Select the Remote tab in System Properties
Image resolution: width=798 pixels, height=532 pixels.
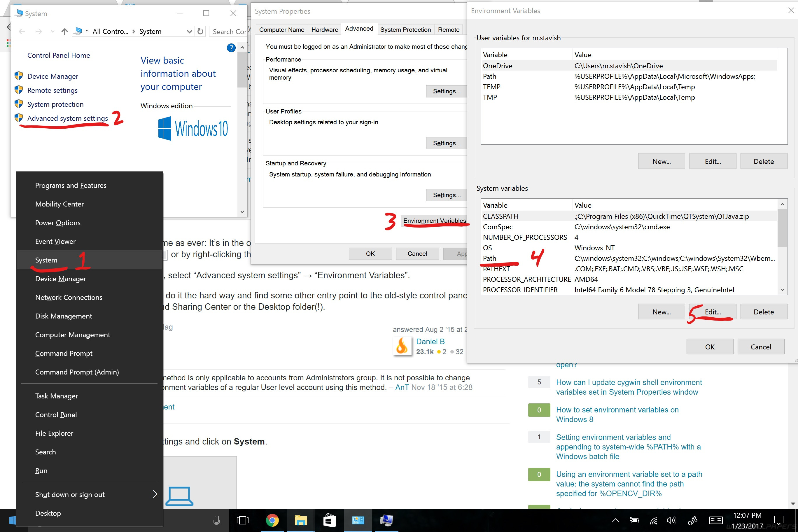(449, 29)
